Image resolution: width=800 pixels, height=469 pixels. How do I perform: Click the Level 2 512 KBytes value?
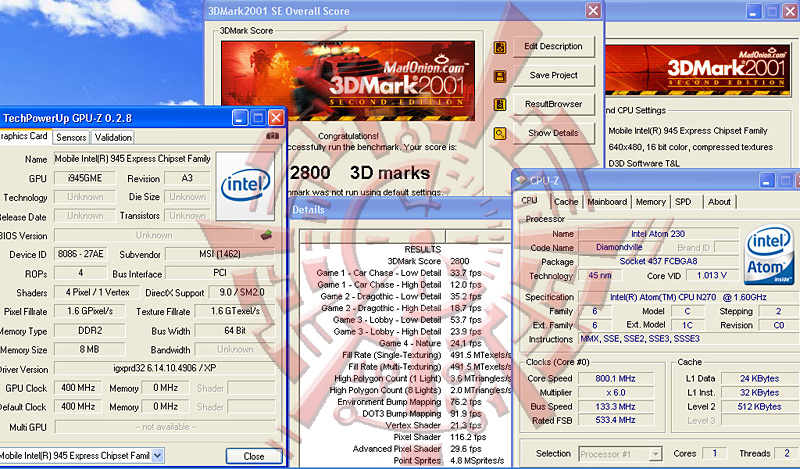coord(759,406)
